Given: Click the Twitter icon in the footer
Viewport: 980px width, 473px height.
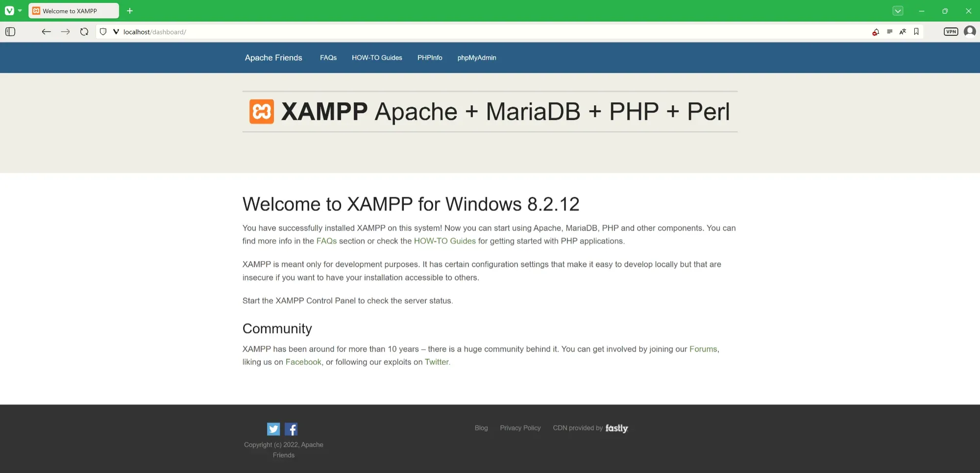Looking at the screenshot, I should [273, 429].
